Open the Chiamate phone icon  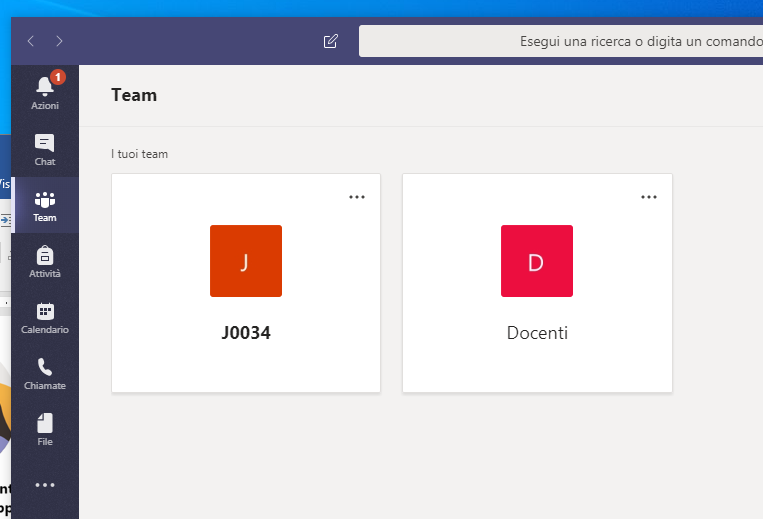click(x=45, y=374)
